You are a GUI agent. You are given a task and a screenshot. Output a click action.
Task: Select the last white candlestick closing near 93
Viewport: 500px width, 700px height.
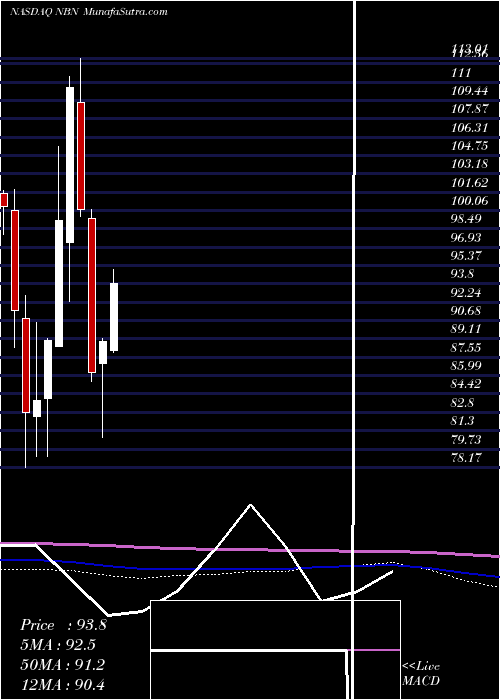[x=114, y=317]
